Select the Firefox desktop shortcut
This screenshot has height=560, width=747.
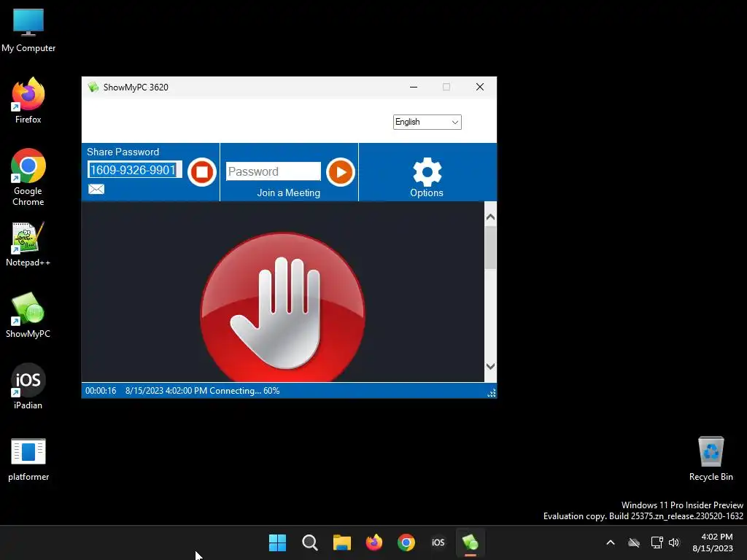28,101
